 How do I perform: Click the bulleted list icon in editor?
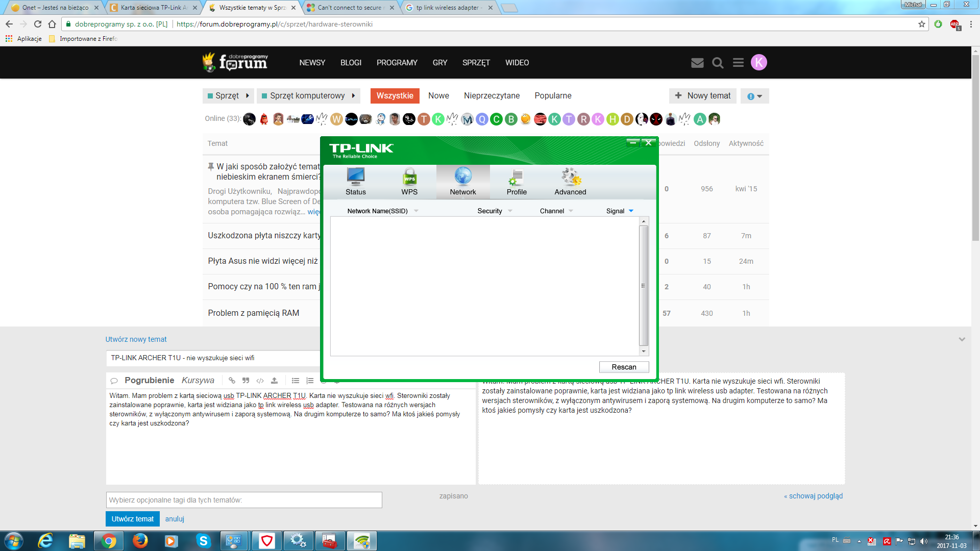click(295, 381)
